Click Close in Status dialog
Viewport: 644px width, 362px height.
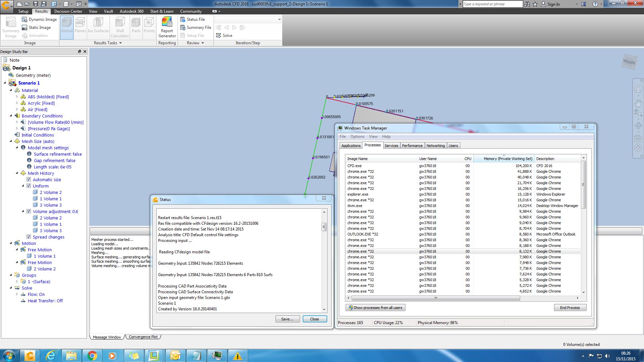pyautogui.click(x=314, y=319)
